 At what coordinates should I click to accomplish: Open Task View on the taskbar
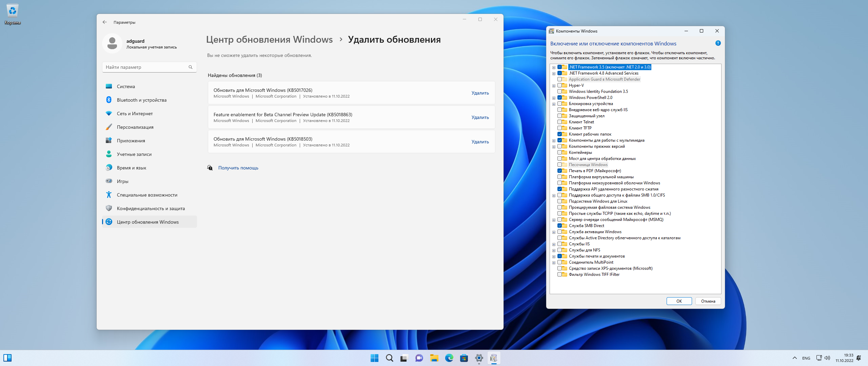click(404, 358)
